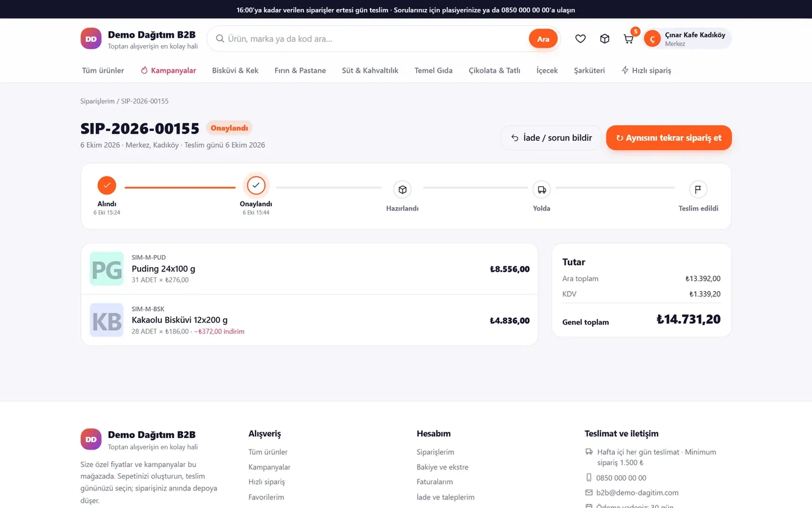Click the Ara search button
This screenshot has width=812, height=508.
(x=543, y=39)
